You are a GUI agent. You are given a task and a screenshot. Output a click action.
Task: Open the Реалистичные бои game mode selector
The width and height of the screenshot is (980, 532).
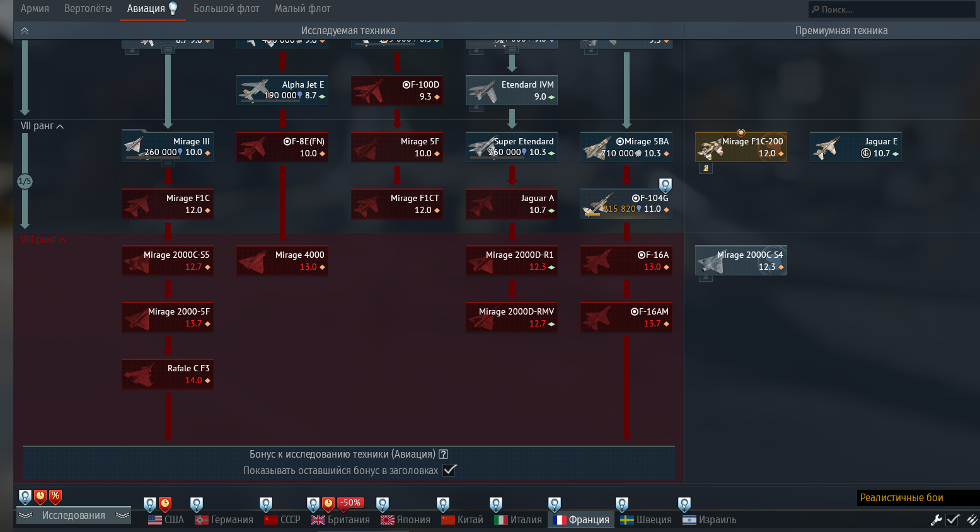918,498
